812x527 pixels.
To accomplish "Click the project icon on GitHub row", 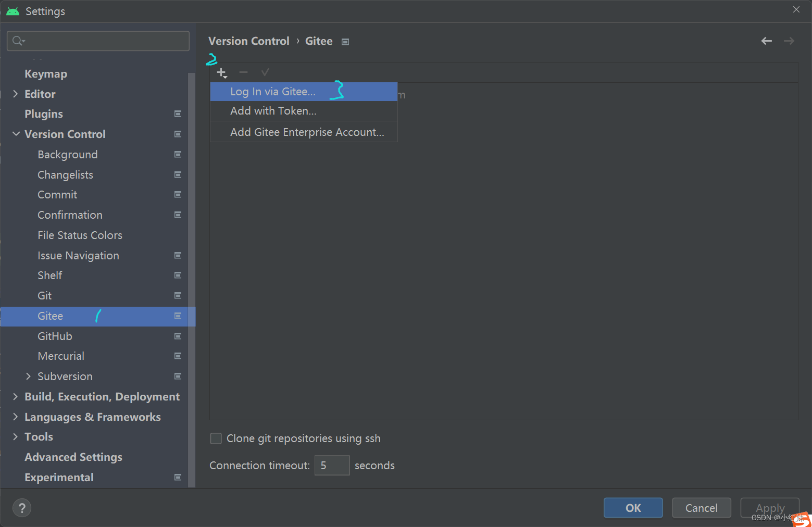I will tap(178, 336).
